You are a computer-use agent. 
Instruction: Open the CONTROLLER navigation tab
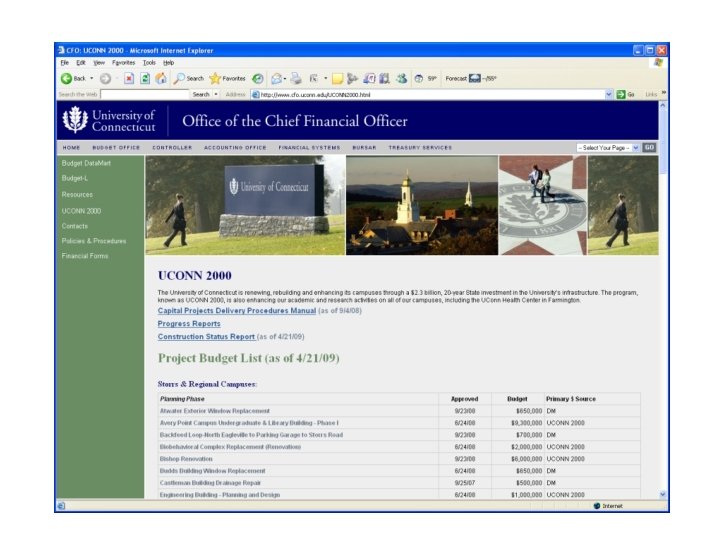pos(172,148)
